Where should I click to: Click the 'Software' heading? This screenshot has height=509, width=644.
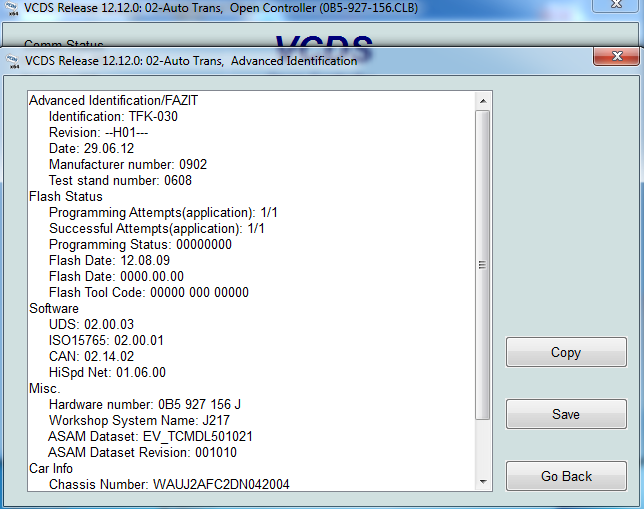point(54,309)
